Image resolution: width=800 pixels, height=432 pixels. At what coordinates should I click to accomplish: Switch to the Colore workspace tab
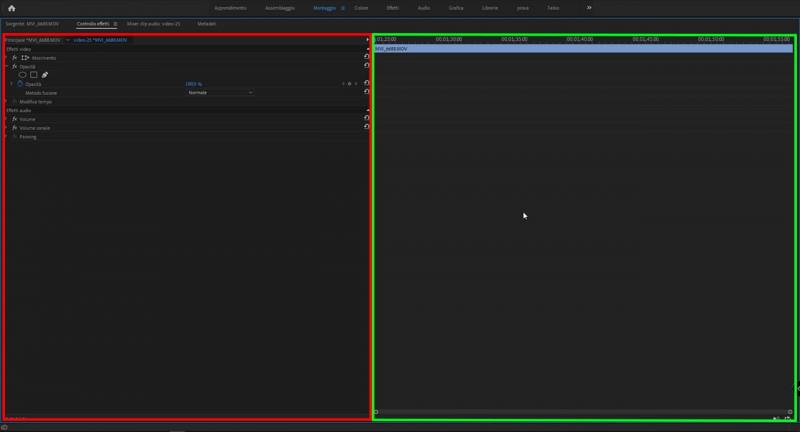pos(361,8)
